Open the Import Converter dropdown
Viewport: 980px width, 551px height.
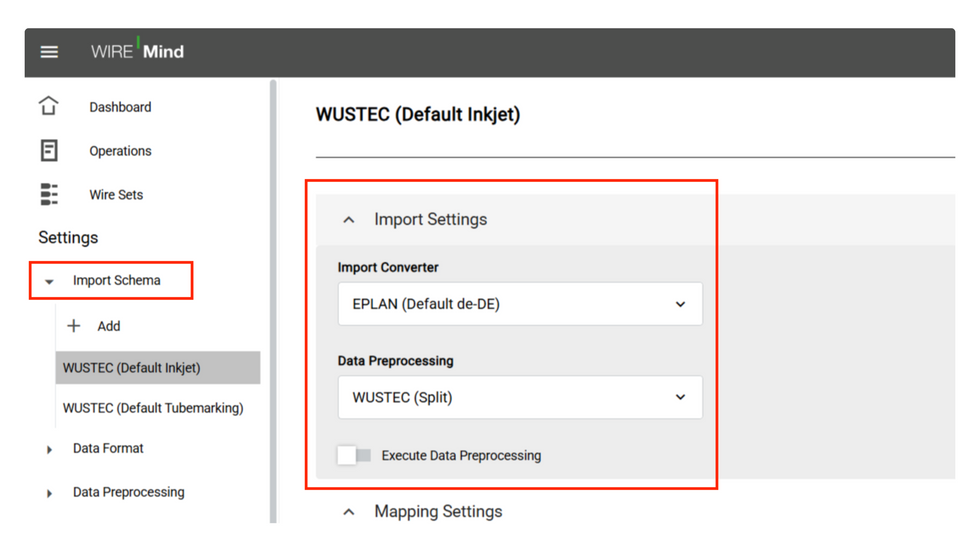(x=520, y=304)
